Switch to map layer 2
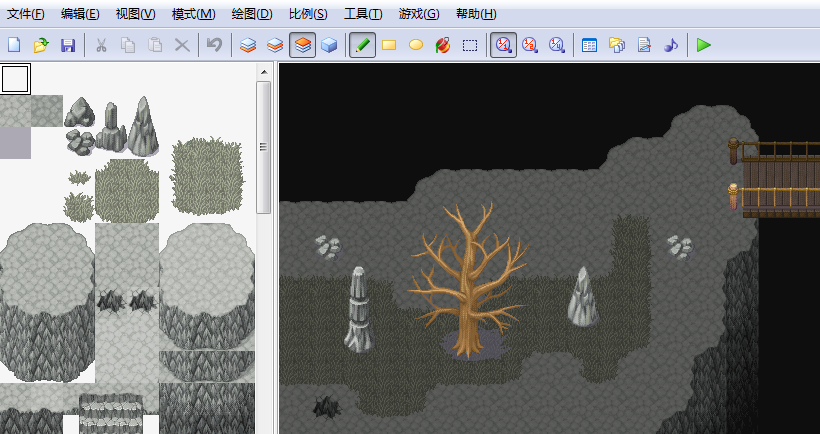 point(275,45)
